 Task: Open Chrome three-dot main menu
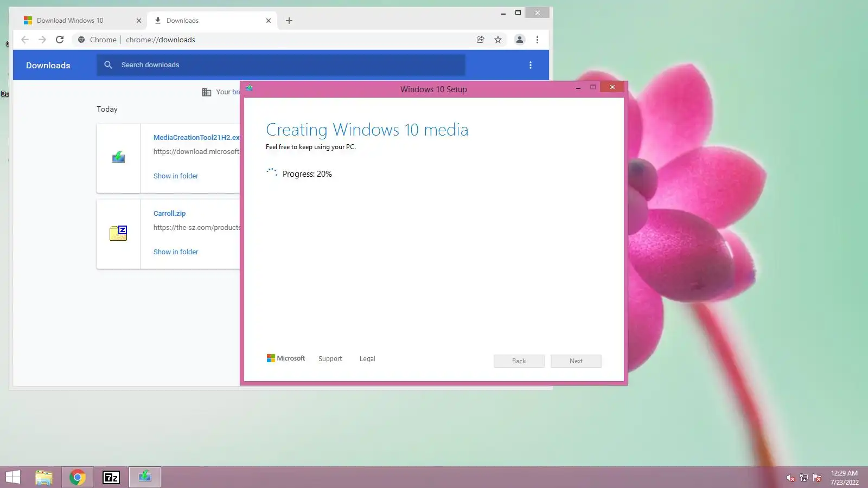point(537,40)
